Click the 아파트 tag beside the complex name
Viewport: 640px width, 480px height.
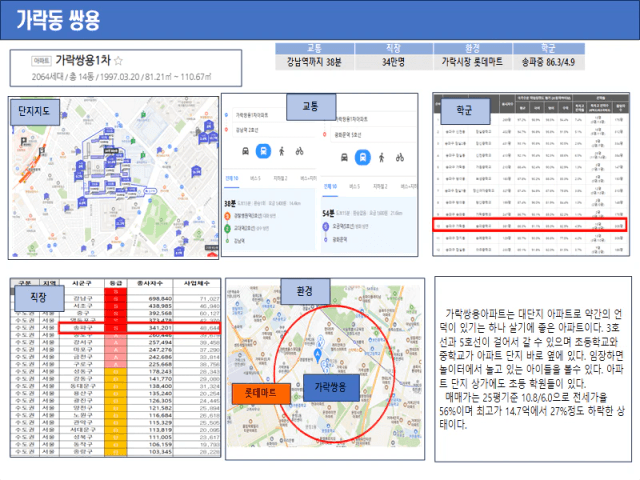click(x=41, y=61)
